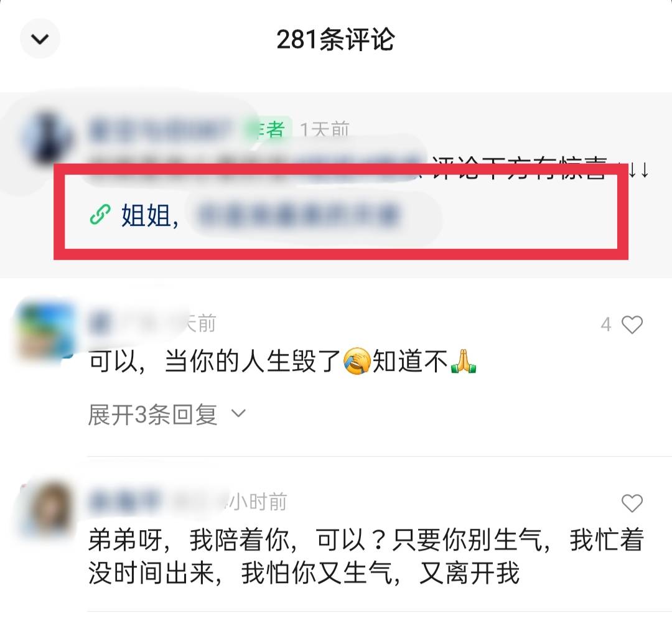Tap the heart on the 弟弟呀 comment
The height and width of the screenshot is (636, 672).
point(632,503)
